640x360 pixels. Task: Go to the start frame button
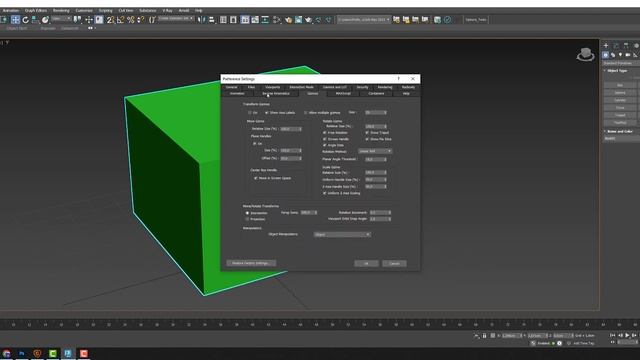pos(612,335)
